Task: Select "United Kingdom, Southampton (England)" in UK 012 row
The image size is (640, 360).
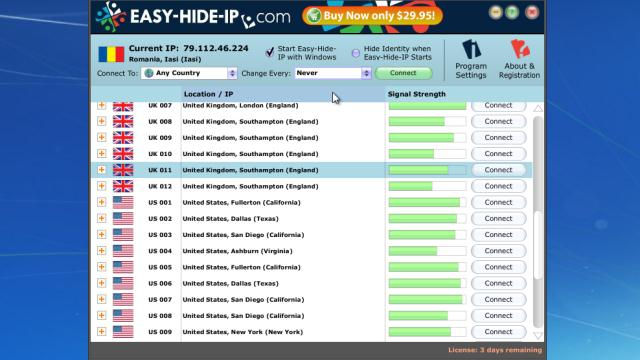Action: (x=250, y=186)
